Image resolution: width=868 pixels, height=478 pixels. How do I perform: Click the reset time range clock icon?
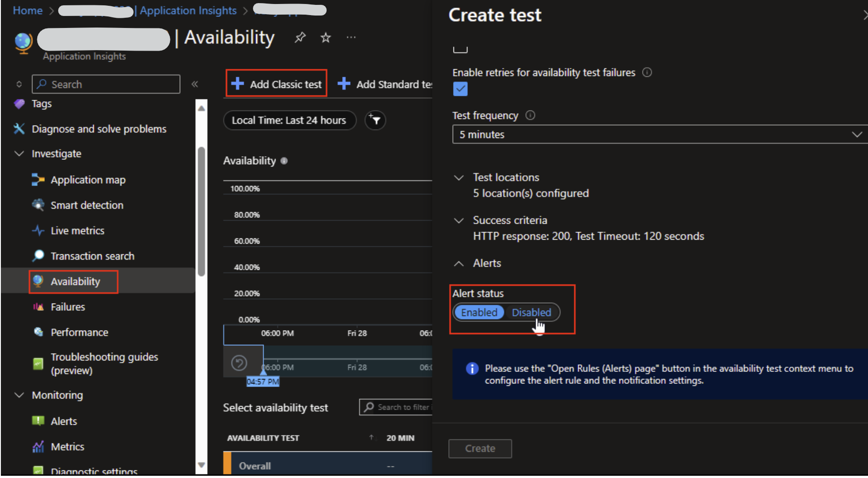tap(239, 363)
